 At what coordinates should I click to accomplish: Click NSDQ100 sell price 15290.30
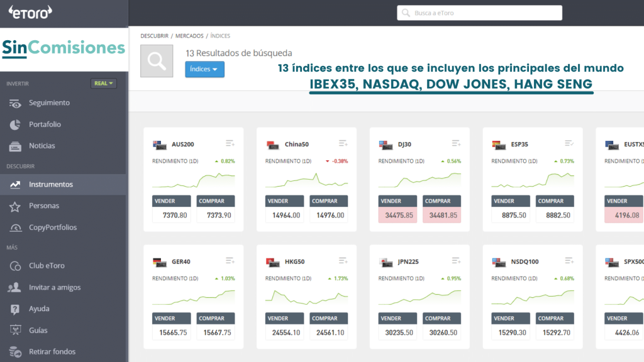[511, 332]
